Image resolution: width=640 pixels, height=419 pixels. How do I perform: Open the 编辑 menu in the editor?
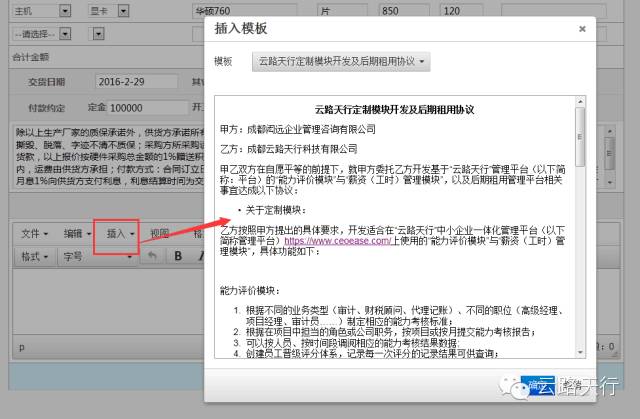tap(77, 234)
